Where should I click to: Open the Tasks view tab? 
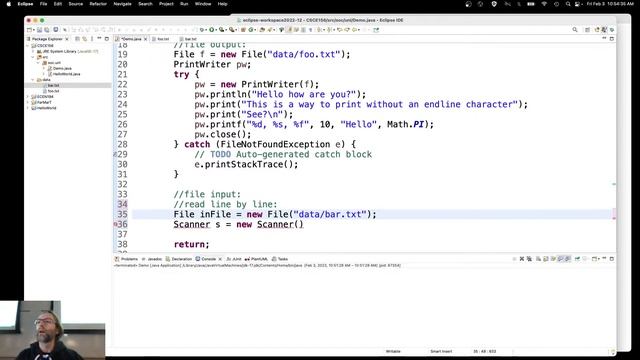(280, 259)
